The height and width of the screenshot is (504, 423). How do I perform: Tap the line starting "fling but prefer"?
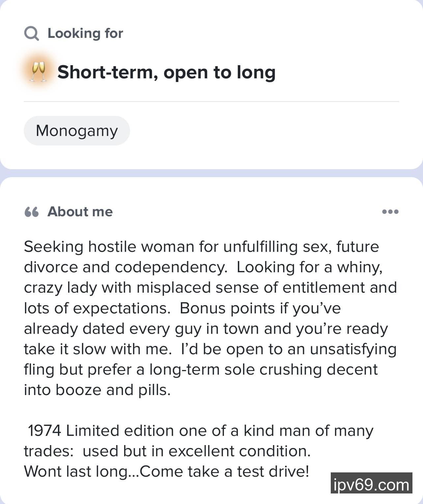tap(201, 369)
